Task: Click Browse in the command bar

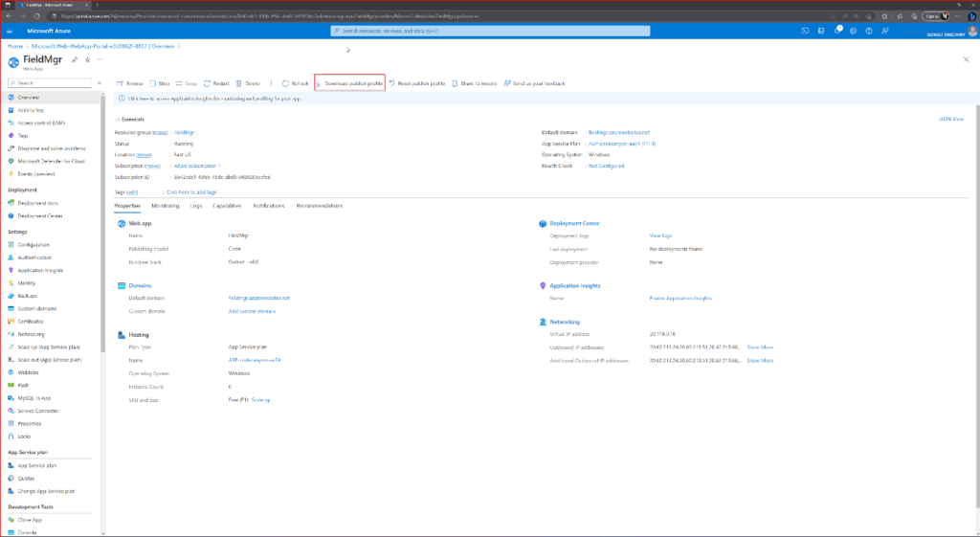Action: click(x=130, y=83)
